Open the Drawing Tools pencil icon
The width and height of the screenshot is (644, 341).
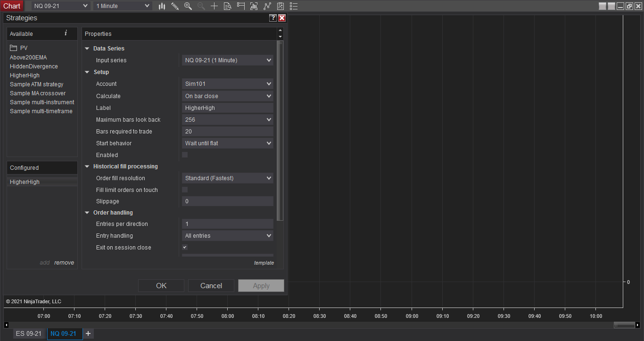(x=175, y=6)
